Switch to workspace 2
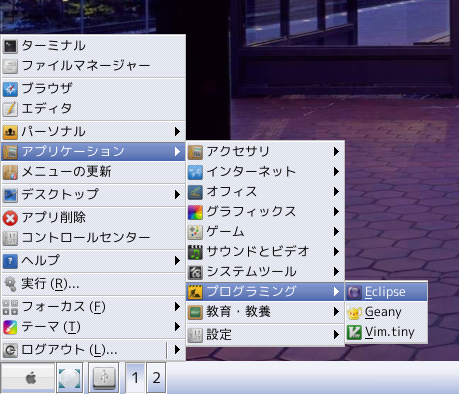 (156, 378)
